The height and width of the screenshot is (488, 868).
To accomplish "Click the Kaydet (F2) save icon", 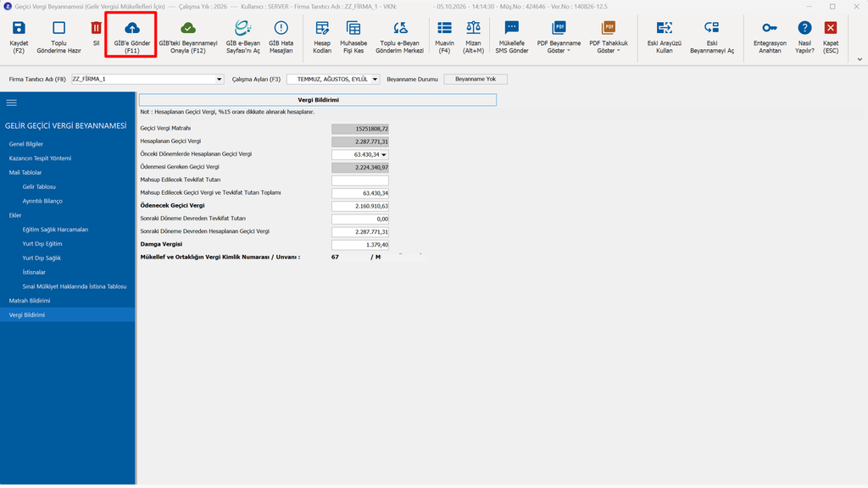I will pyautogui.click(x=19, y=28).
